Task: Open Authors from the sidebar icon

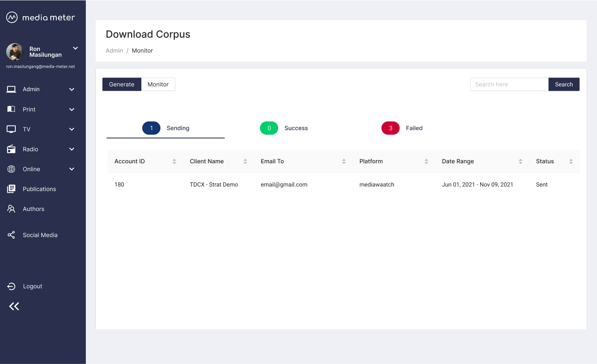Action: pos(11,209)
